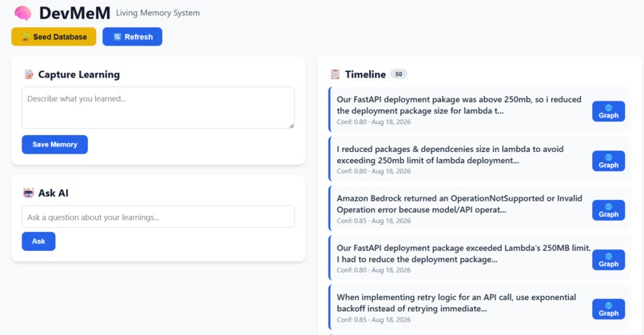Focus the 'Describe what you learned' textarea
Viewport: 644px width, 335px height.
(158, 108)
